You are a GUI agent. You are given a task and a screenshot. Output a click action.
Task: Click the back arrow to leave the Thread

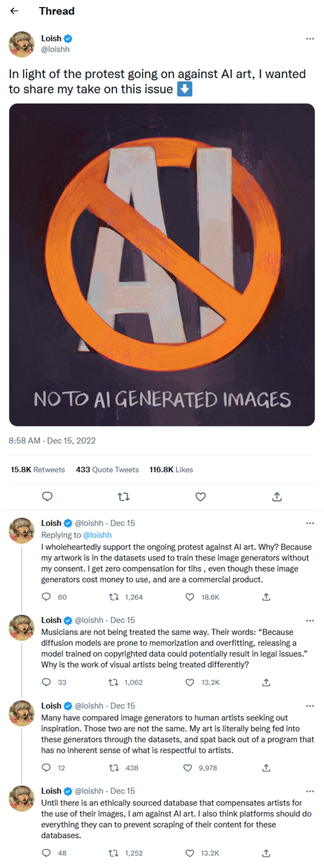14,11
